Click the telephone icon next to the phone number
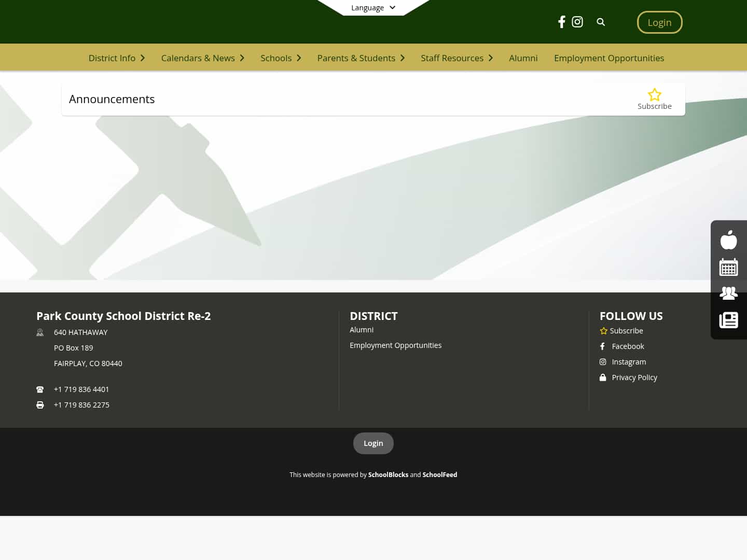This screenshot has height=560, width=747. [x=40, y=389]
